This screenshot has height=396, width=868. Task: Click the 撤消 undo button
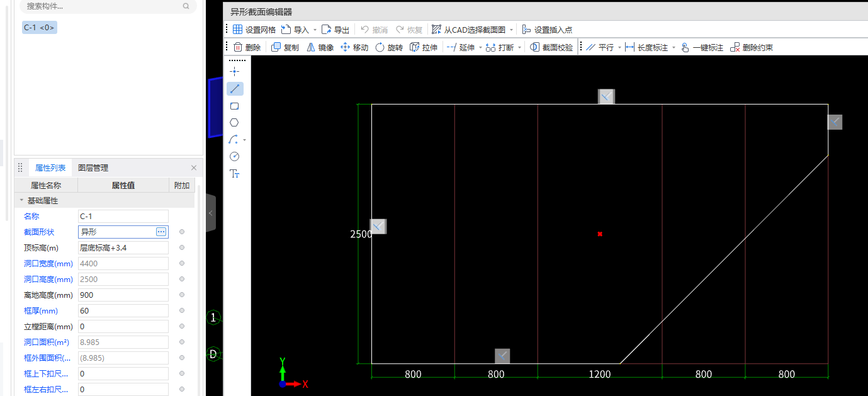click(x=374, y=30)
